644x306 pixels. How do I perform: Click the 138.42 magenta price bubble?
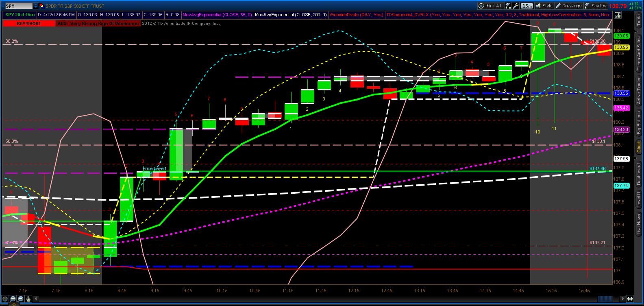(x=622, y=108)
